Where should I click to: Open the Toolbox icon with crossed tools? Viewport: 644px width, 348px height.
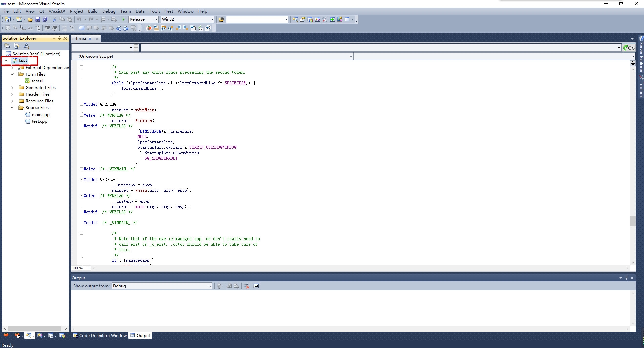click(x=325, y=19)
